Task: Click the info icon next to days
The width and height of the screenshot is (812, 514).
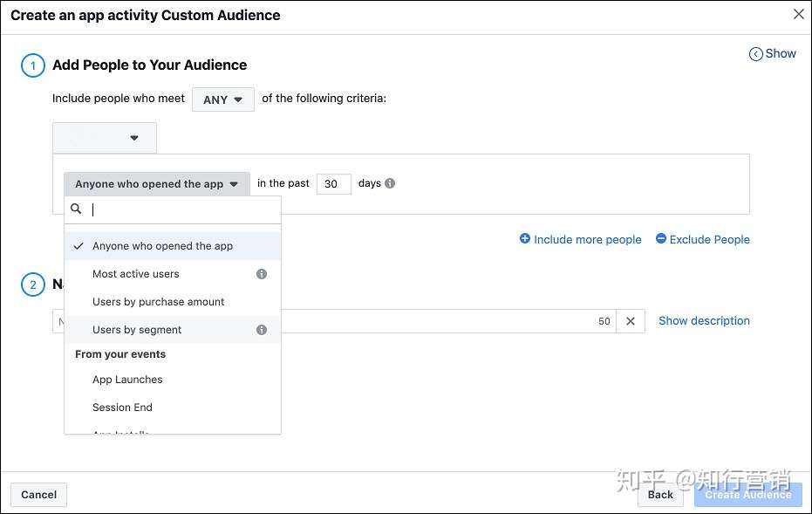Action: pos(389,183)
